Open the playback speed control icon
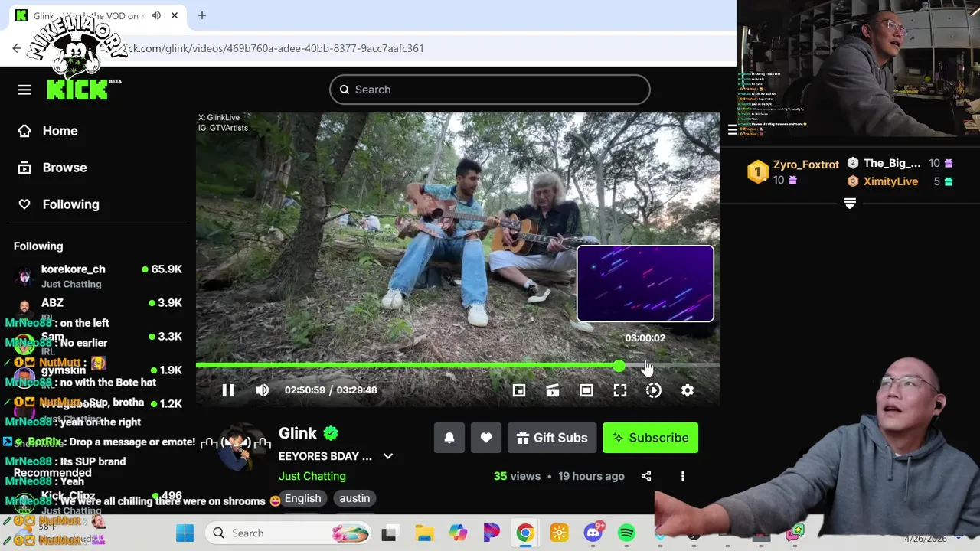 tap(654, 390)
